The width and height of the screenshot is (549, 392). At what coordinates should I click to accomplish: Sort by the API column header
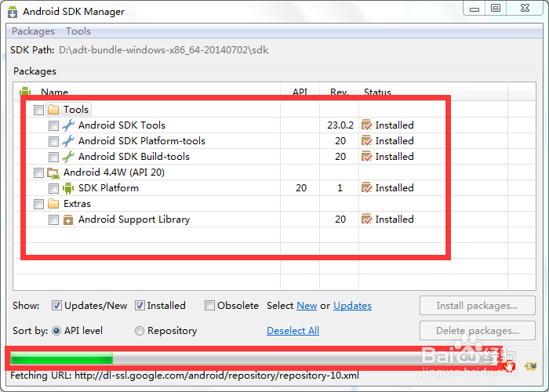(x=300, y=92)
